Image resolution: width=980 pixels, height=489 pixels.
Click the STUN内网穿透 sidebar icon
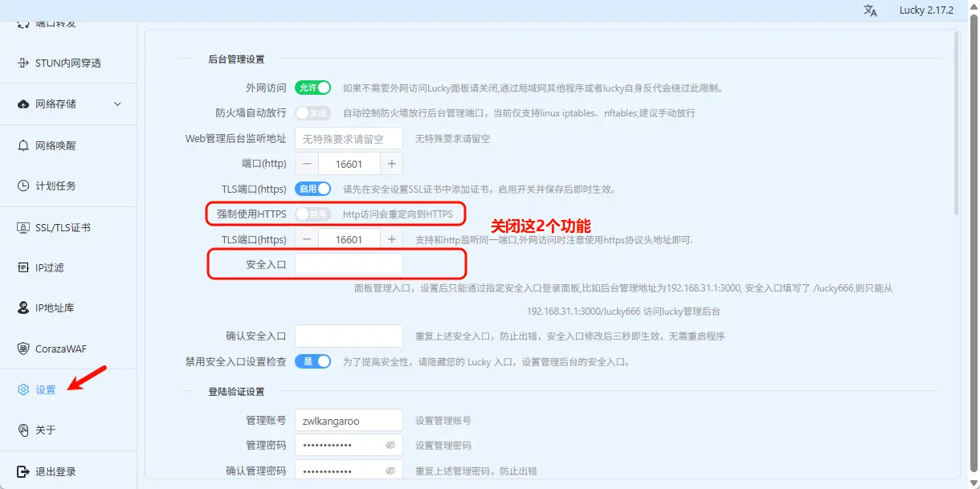click(23, 63)
